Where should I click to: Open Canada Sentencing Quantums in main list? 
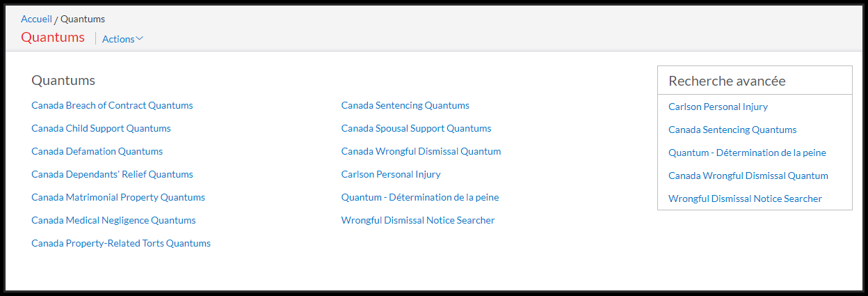coord(405,106)
